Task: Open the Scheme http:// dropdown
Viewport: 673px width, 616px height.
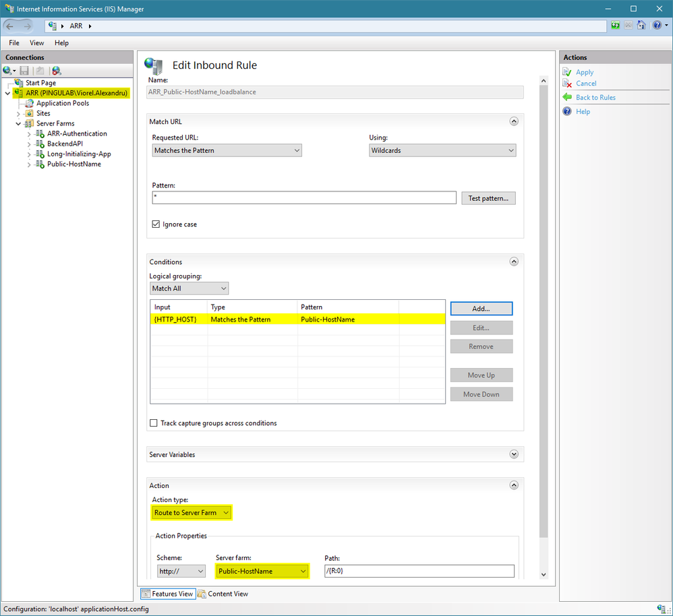Action: coord(181,571)
